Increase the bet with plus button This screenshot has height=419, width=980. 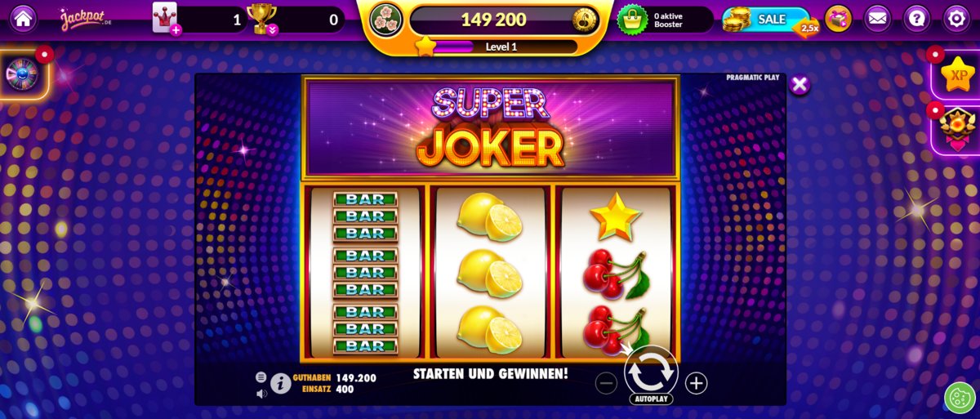[x=696, y=383]
